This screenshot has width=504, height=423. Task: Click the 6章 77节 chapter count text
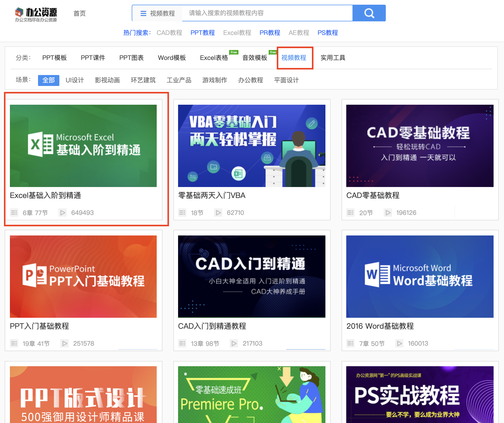pos(35,213)
